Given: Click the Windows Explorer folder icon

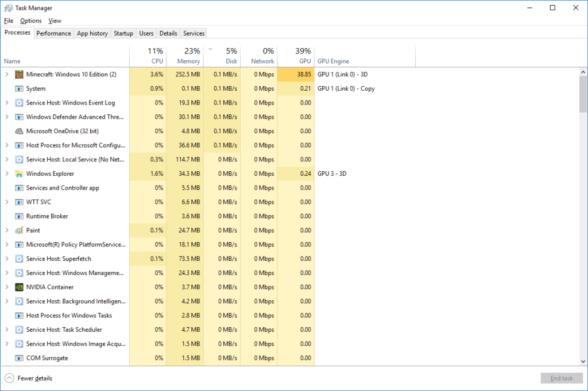Looking at the screenshot, I should coord(19,173).
